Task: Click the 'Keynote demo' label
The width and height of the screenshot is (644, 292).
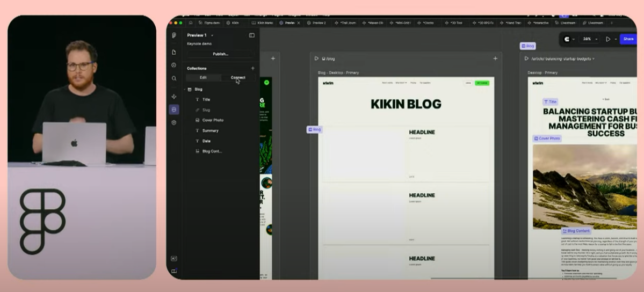Action: (199, 43)
